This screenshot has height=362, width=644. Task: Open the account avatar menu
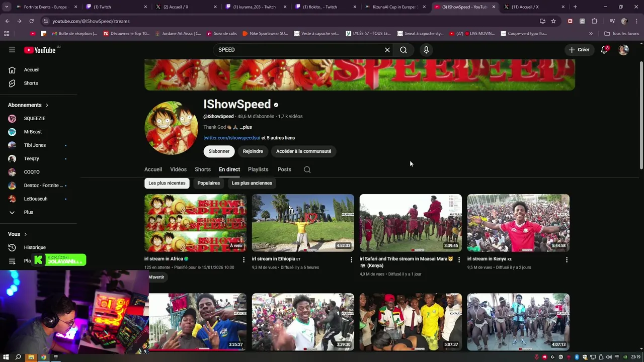tap(623, 50)
